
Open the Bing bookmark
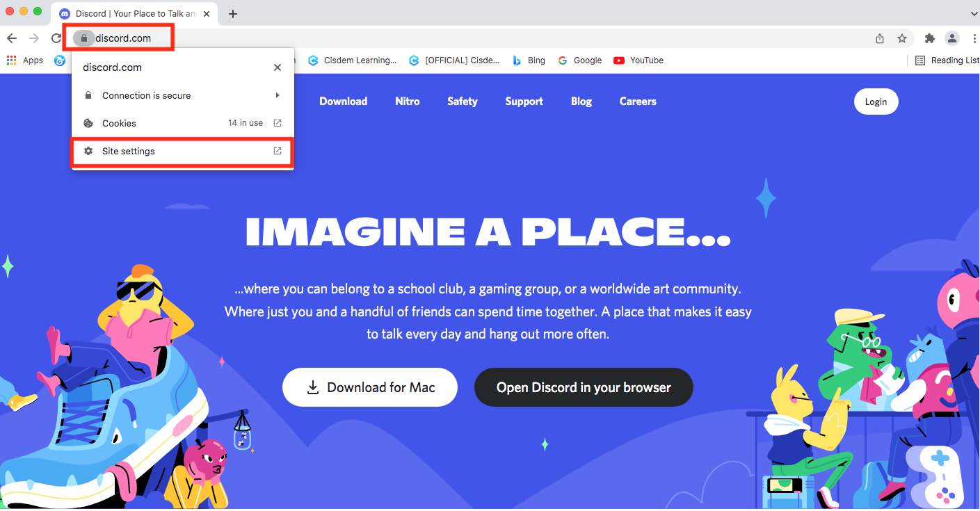click(x=529, y=60)
